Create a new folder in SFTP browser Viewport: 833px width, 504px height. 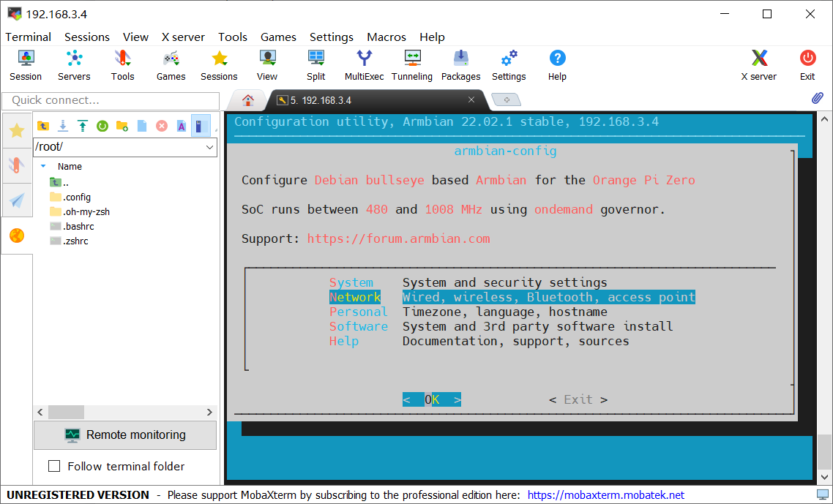click(x=122, y=126)
